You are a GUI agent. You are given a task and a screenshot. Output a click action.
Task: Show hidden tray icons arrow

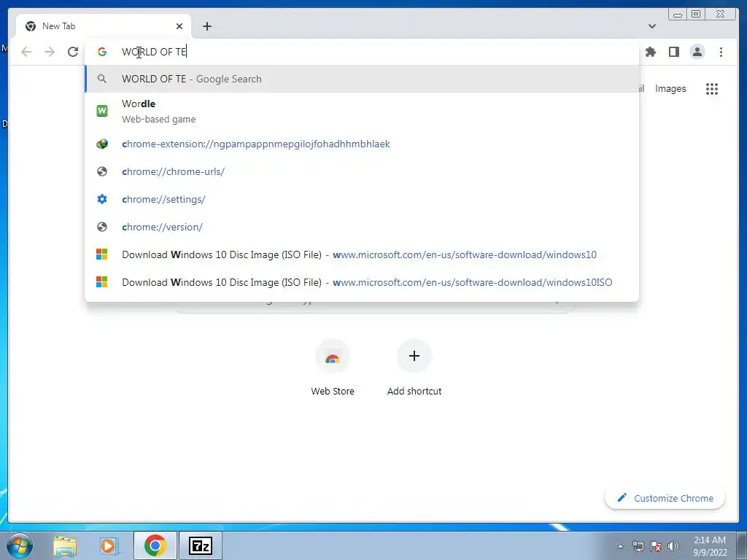620,546
